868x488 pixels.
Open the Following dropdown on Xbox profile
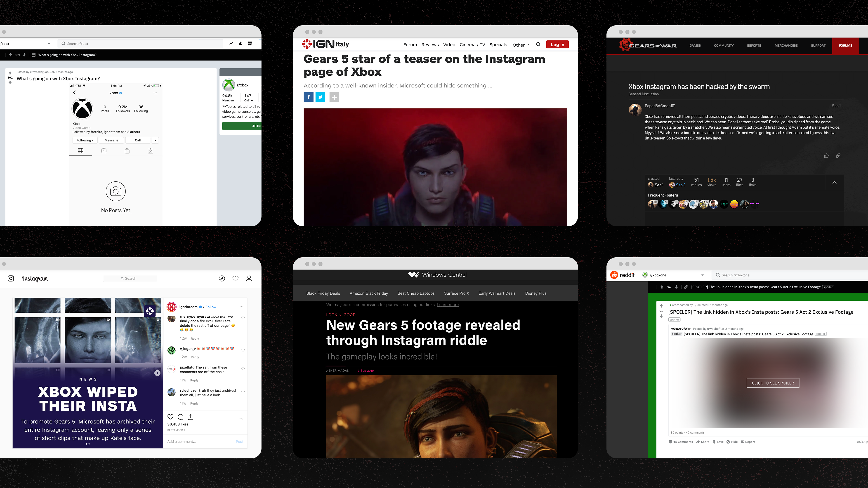pyautogui.click(x=85, y=141)
